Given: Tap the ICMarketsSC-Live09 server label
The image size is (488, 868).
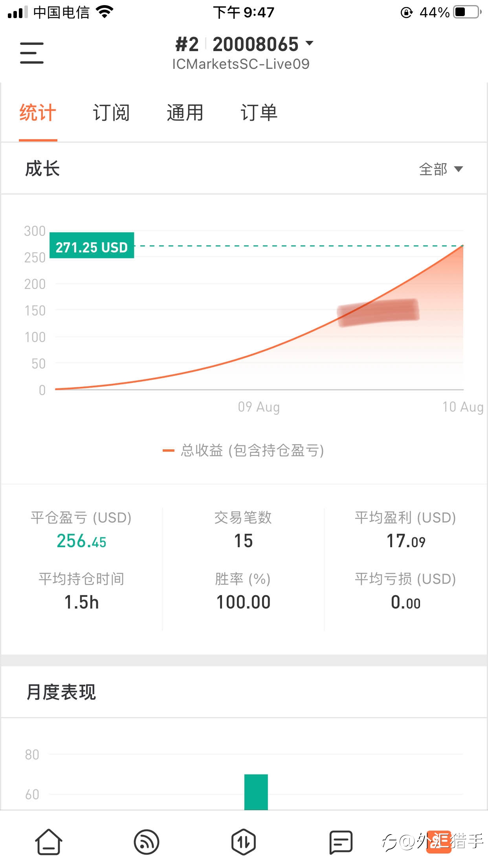Looking at the screenshot, I should (241, 64).
